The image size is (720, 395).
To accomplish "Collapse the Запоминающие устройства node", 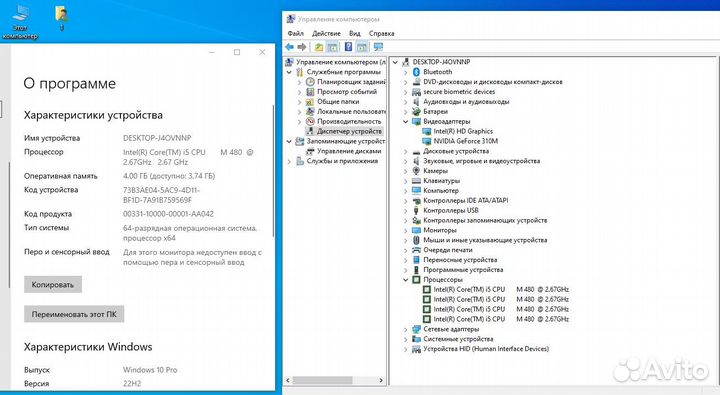I will coord(289,141).
